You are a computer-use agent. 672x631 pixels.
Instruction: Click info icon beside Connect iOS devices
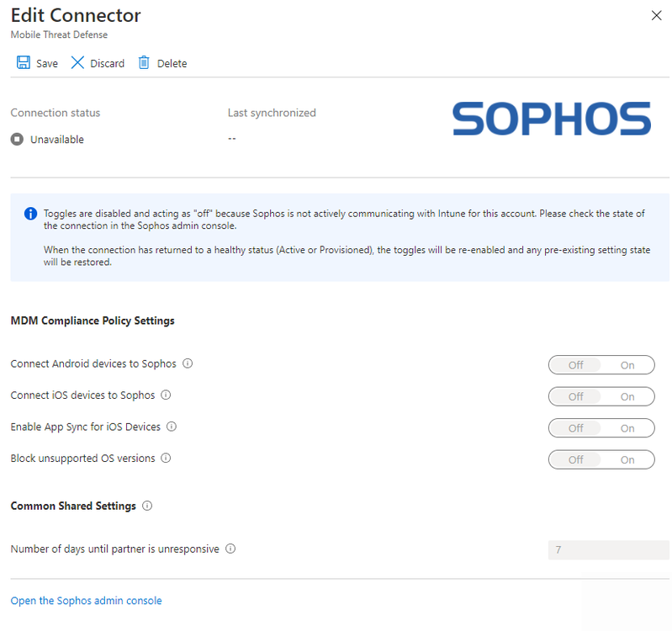(166, 395)
